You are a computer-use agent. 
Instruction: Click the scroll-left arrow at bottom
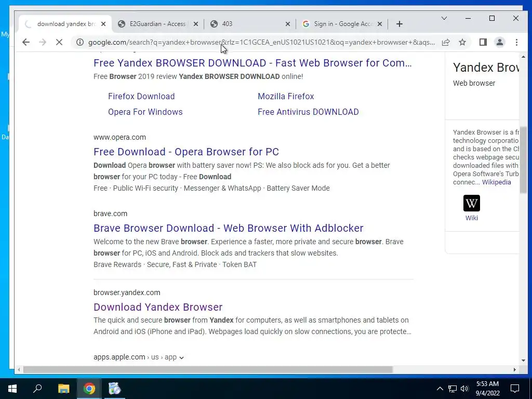pyautogui.click(x=19, y=369)
